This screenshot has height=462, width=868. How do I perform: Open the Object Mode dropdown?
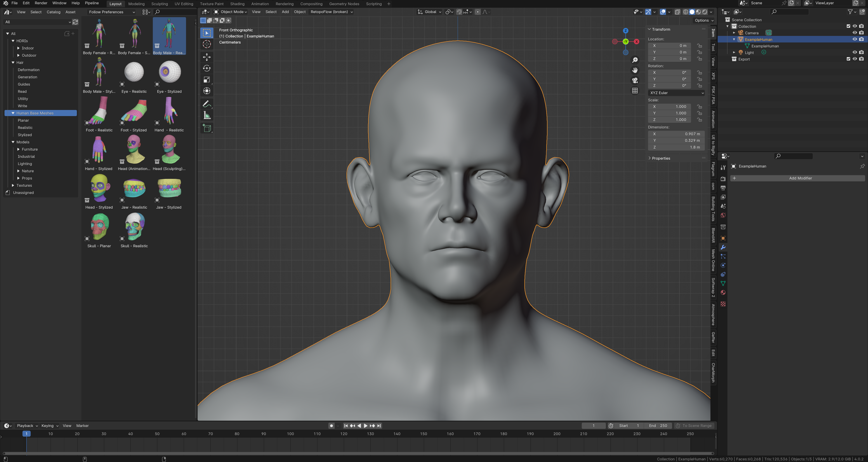(231, 12)
